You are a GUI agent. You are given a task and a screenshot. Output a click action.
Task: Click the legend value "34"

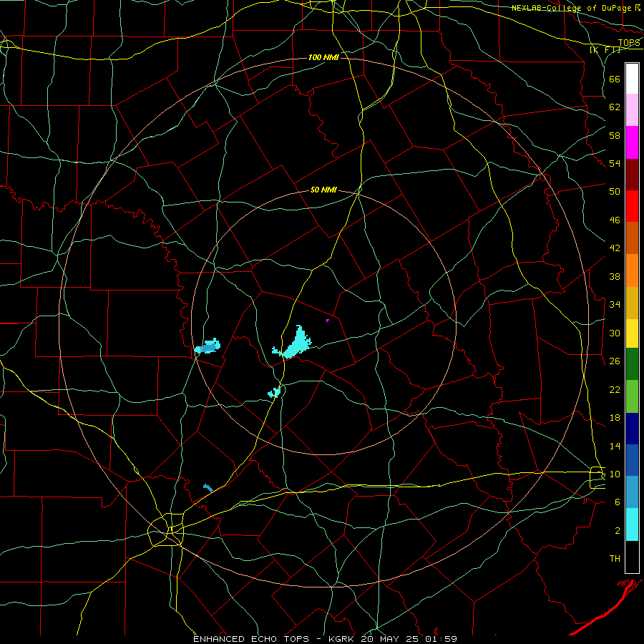click(615, 305)
